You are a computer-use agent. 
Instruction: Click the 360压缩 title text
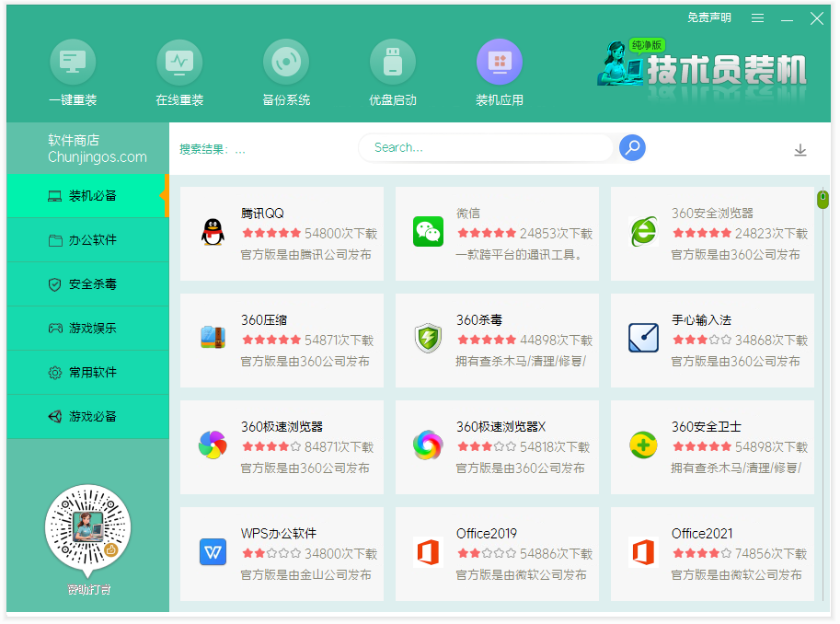pyautogui.click(x=264, y=320)
